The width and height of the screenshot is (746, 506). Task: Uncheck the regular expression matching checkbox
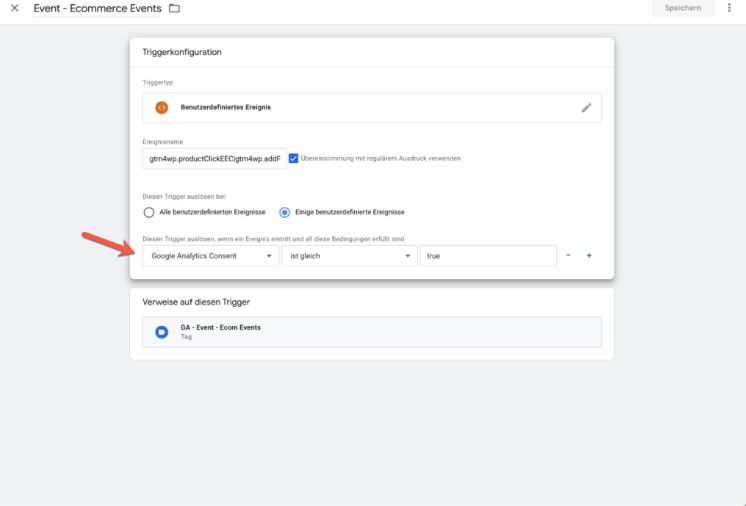[x=294, y=158]
